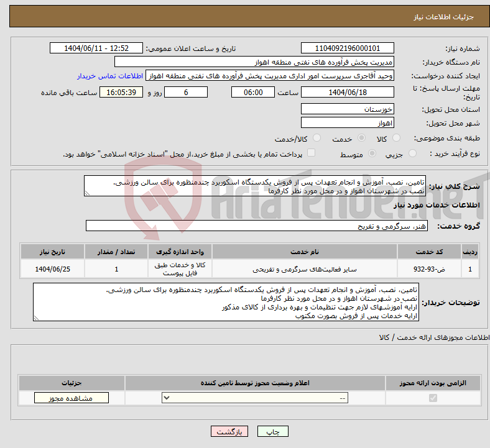This screenshot has height=448, width=490.
Task: Click the شرح کلی نیاز textarea resize handle
Action: point(87,193)
